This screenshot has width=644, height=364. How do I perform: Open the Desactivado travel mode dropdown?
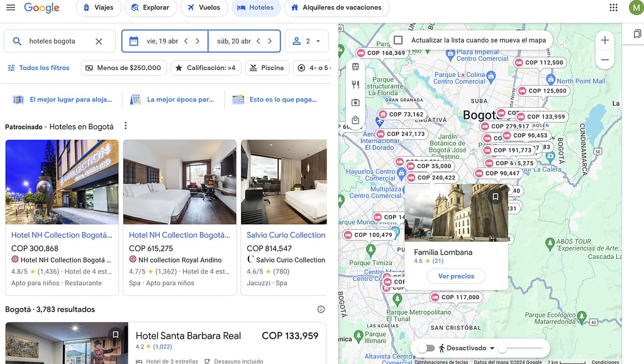pyautogui.click(x=467, y=348)
